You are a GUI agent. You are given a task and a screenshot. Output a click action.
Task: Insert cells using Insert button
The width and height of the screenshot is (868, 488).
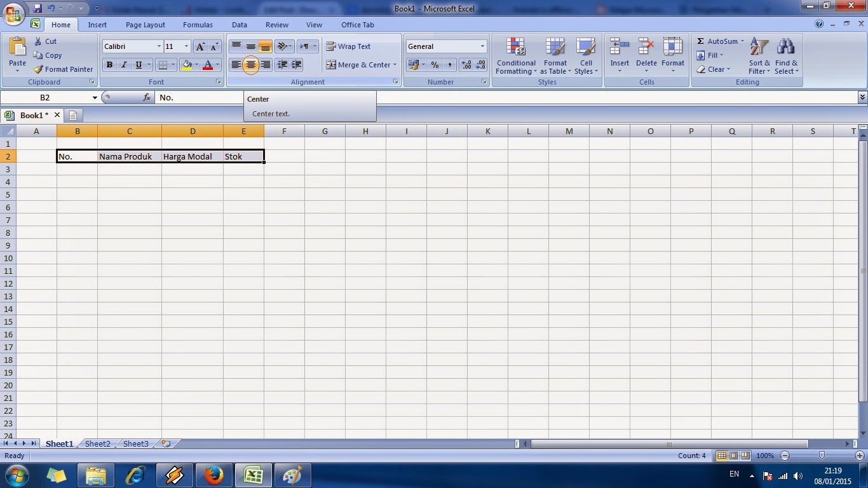pos(620,56)
